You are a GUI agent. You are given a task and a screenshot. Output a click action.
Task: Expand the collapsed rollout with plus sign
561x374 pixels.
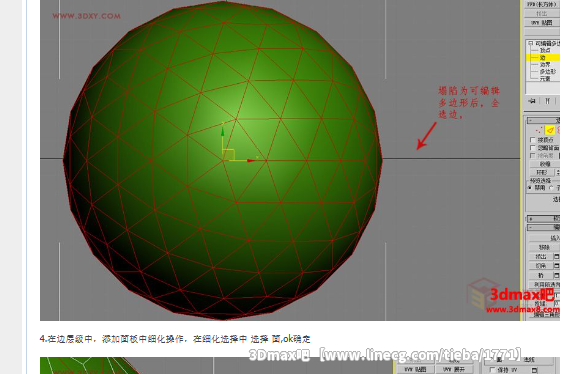click(x=544, y=219)
